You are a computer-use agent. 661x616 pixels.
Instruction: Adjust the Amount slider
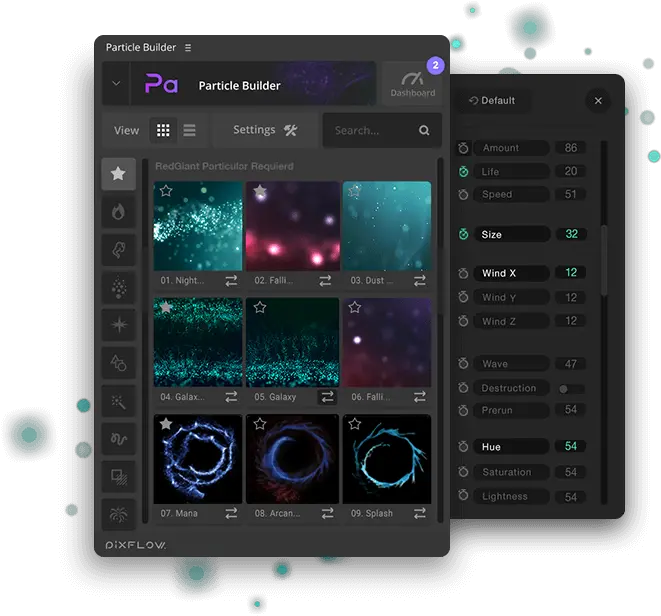(512, 148)
